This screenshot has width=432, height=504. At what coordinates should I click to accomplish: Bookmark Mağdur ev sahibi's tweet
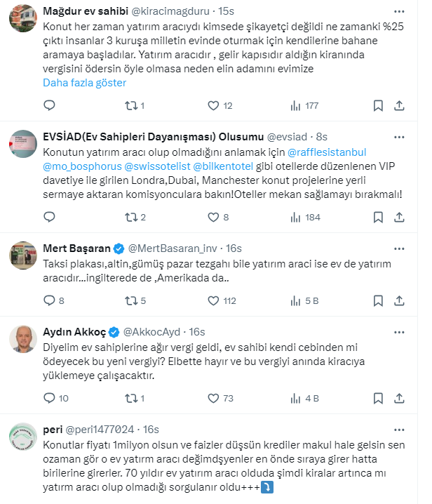pos(377,106)
